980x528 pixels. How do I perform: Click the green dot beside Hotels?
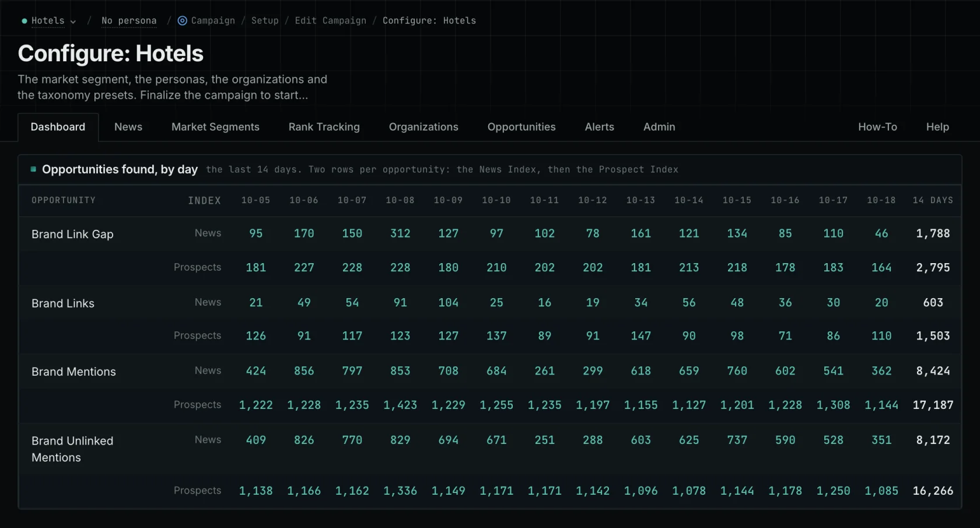click(24, 21)
